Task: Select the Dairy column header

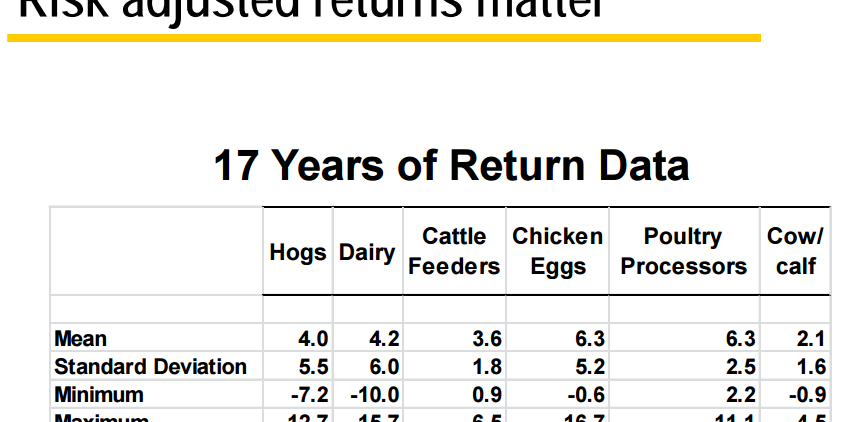Action: pos(367,252)
